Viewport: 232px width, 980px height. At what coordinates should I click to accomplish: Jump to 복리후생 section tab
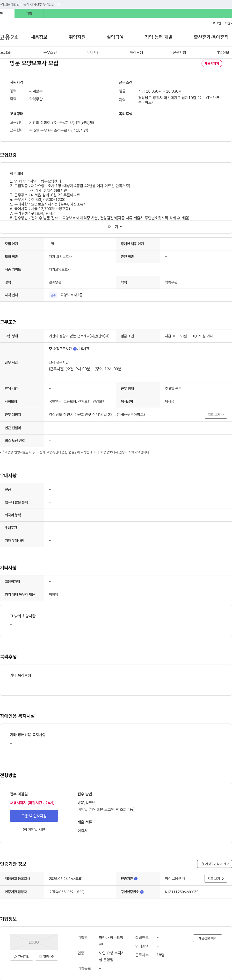coord(136,53)
